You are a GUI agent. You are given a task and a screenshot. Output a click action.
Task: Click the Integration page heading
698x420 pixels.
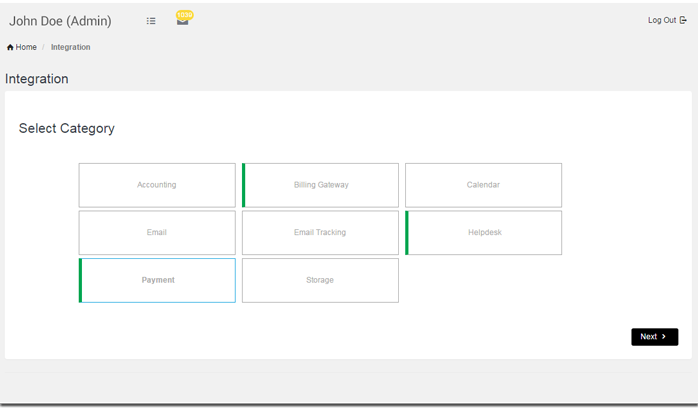point(37,79)
